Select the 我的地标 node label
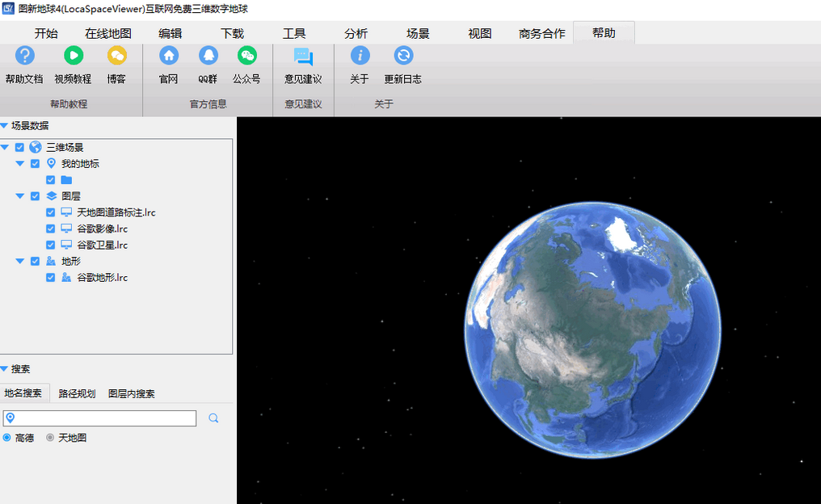 pyautogui.click(x=80, y=164)
